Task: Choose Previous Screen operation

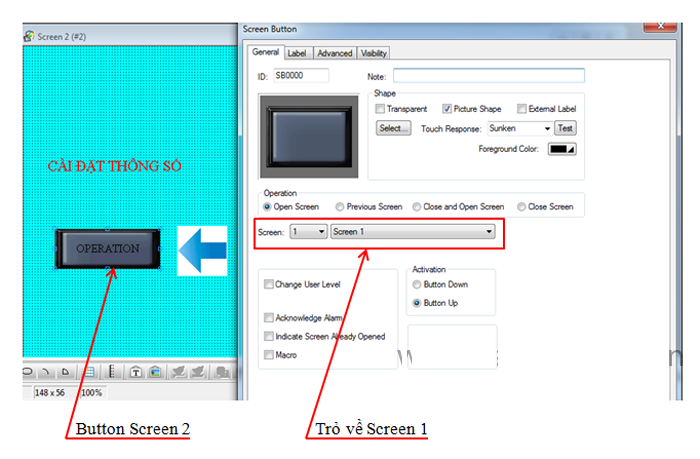Action: [340, 207]
